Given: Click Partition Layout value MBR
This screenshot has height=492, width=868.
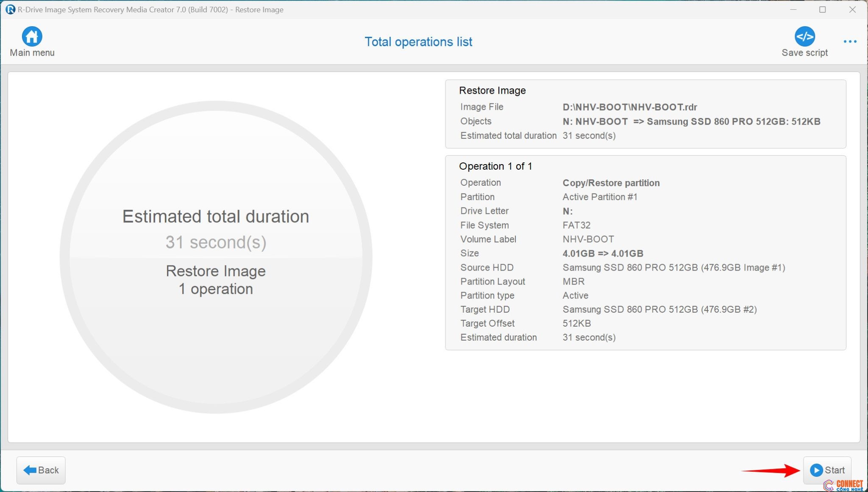Looking at the screenshot, I should 573,282.
